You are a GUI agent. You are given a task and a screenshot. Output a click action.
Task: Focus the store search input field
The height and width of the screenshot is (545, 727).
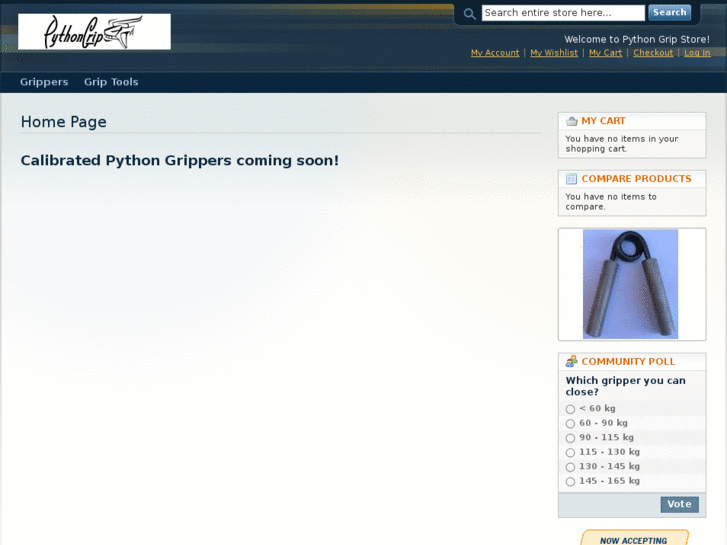pos(563,13)
